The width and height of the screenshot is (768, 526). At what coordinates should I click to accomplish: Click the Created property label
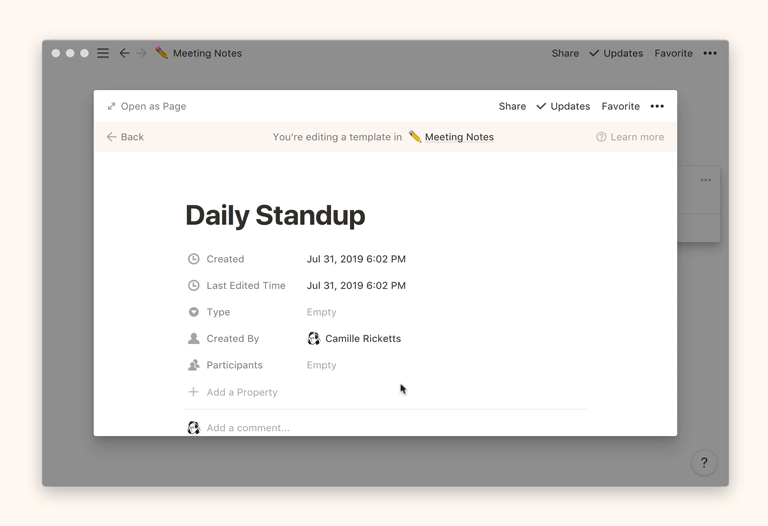coord(225,259)
